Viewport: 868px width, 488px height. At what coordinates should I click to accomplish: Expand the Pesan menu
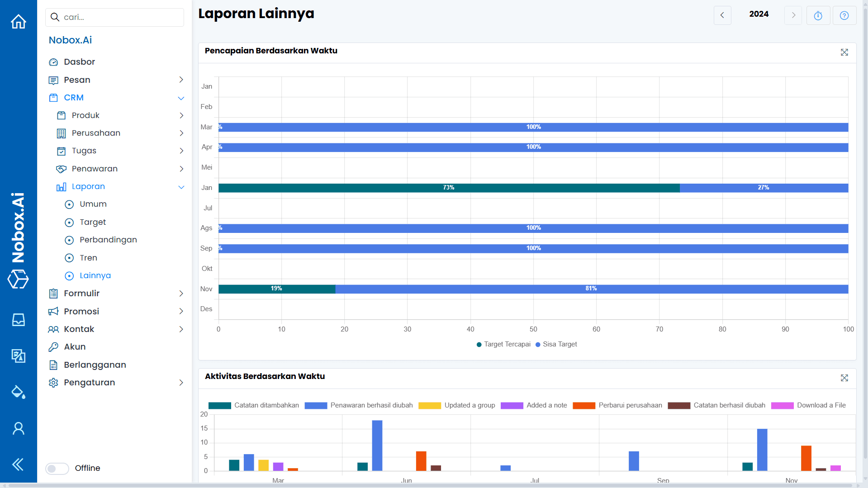coord(181,80)
